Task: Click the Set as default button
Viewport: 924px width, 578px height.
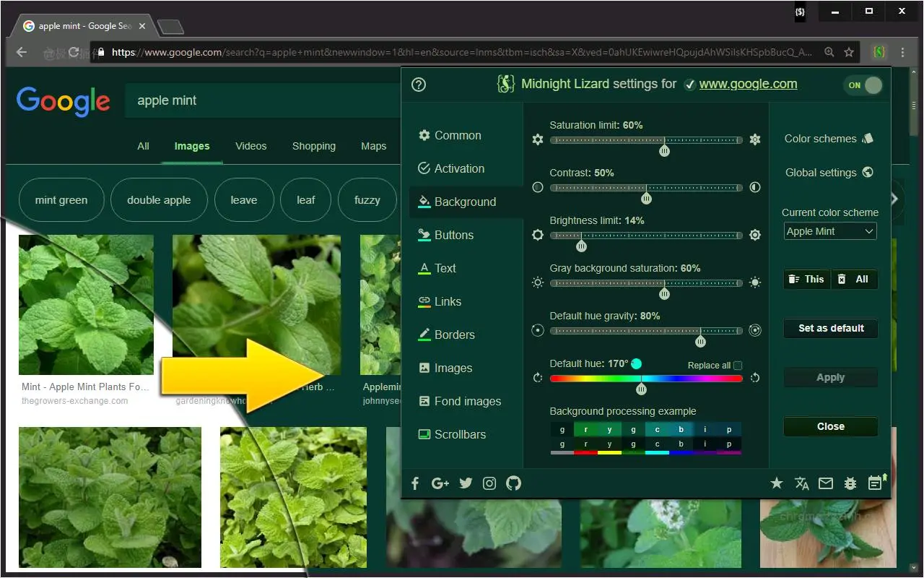Action: tap(830, 328)
